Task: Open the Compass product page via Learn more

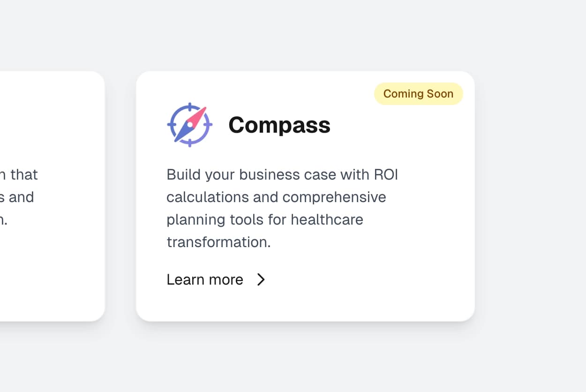Action: coord(205,279)
